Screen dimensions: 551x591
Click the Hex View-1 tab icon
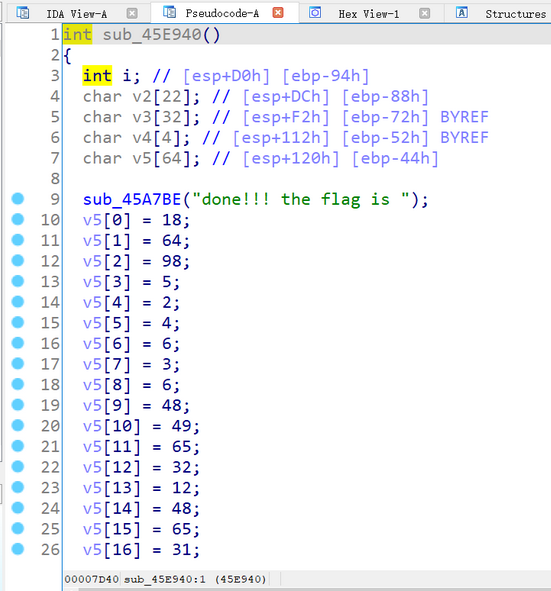click(x=315, y=13)
